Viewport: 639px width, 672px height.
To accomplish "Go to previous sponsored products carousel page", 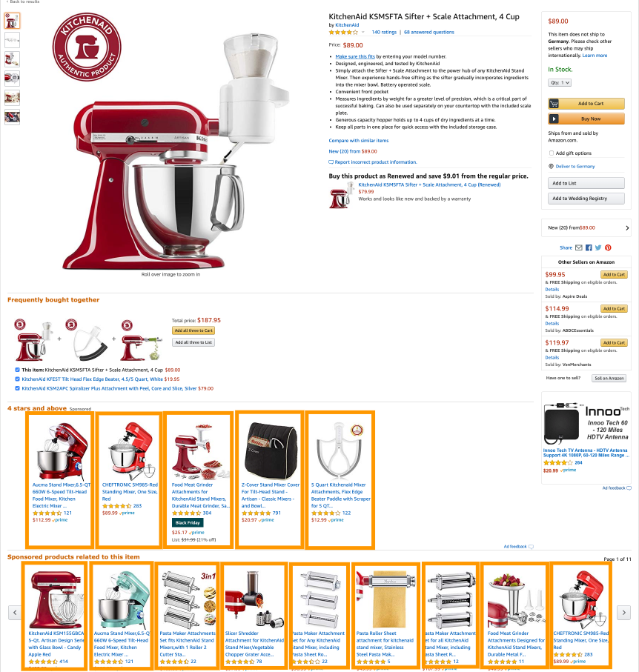I will point(15,613).
